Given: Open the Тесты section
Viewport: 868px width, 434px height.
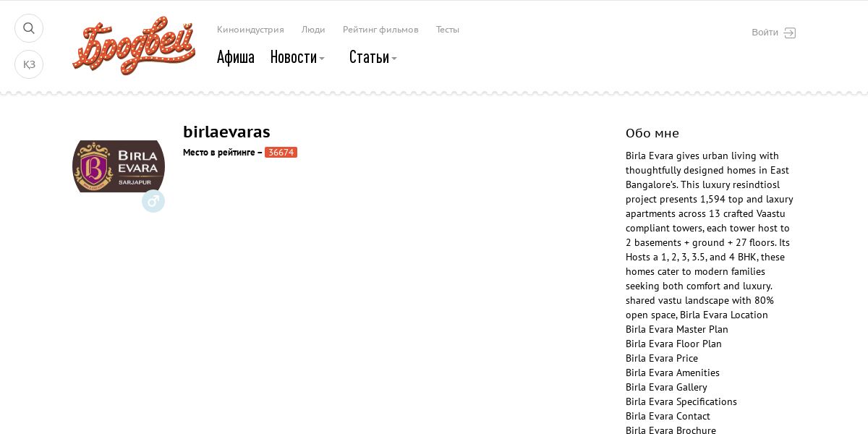Looking at the screenshot, I should (x=448, y=30).
